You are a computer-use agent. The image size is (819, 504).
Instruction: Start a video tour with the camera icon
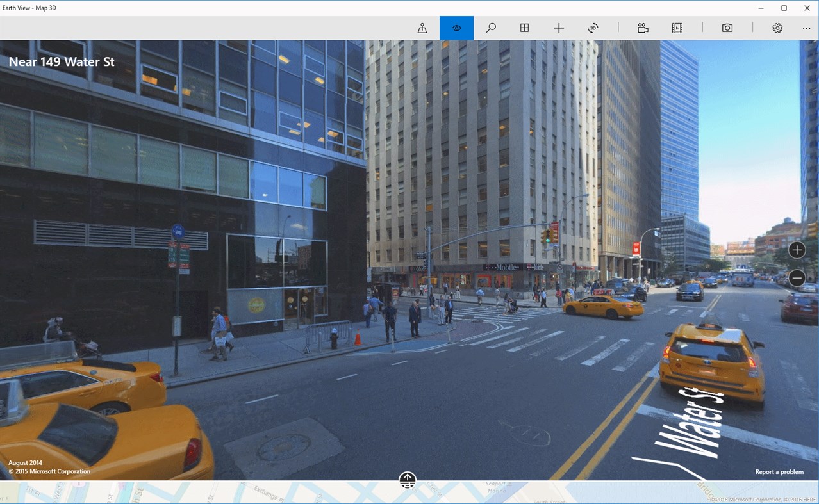[643, 28]
